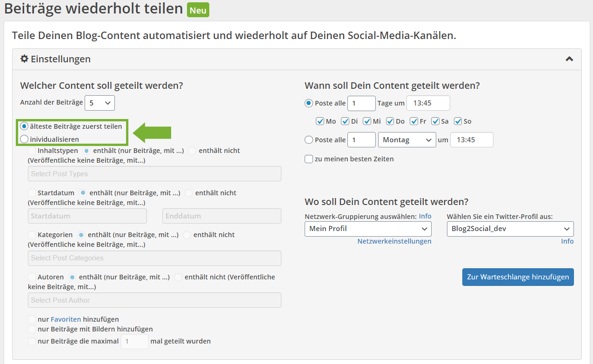This screenshot has height=364, width=593.
Task: Select 'älteste Beiträge zuerst teilen' radio button
Action: click(24, 126)
